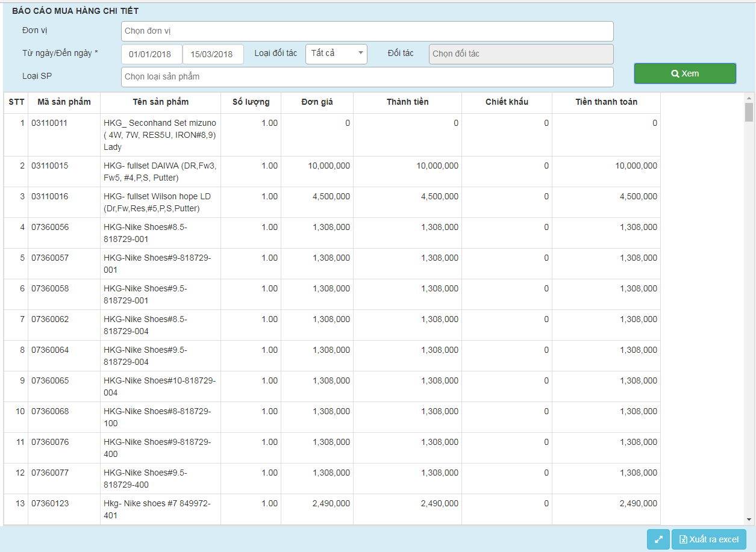Export report with Xuất ra excel button
The width and height of the screenshot is (756, 552).
pyautogui.click(x=709, y=539)
